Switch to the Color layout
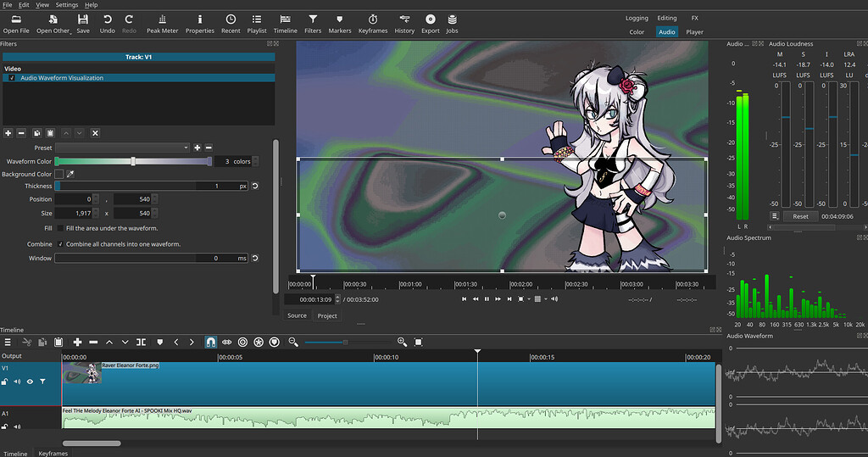The width and height of the screenshot is (868, 457). pos(637,32)
